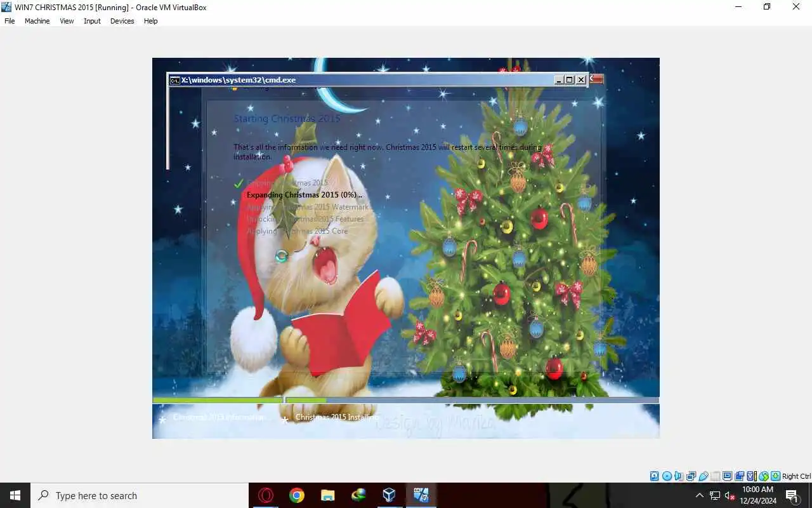The width and height of the screenshot is (812, 508).
Task: Restore down the VirtualBox window
Action: coord(767,7)
